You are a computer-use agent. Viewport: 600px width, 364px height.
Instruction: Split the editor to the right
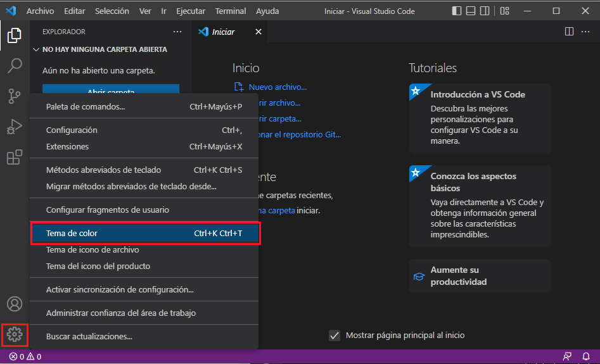tap(569, 32)
